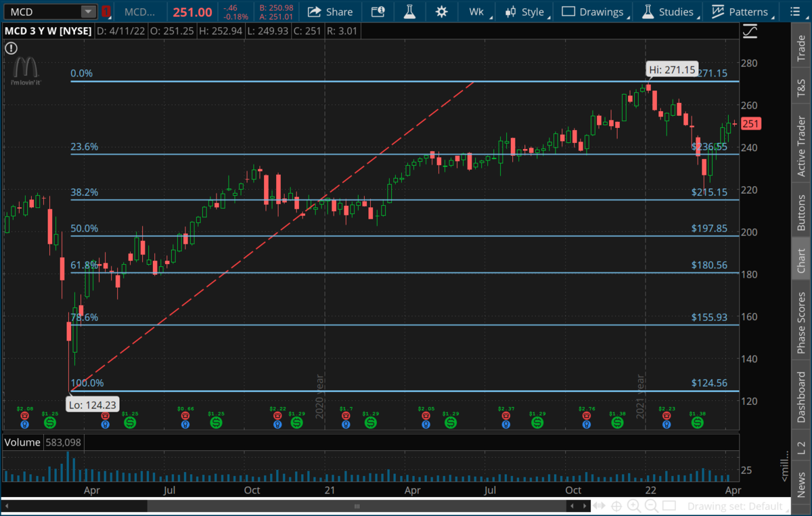Click the news clock icon beside Share
Viewport: 812px width, 516px height.
(x=378, y=12)
